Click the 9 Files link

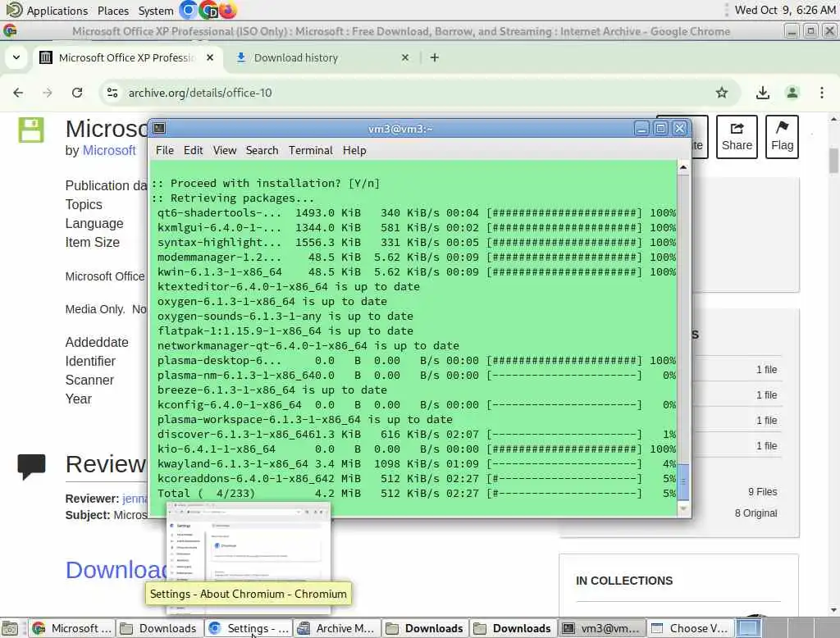762,492
